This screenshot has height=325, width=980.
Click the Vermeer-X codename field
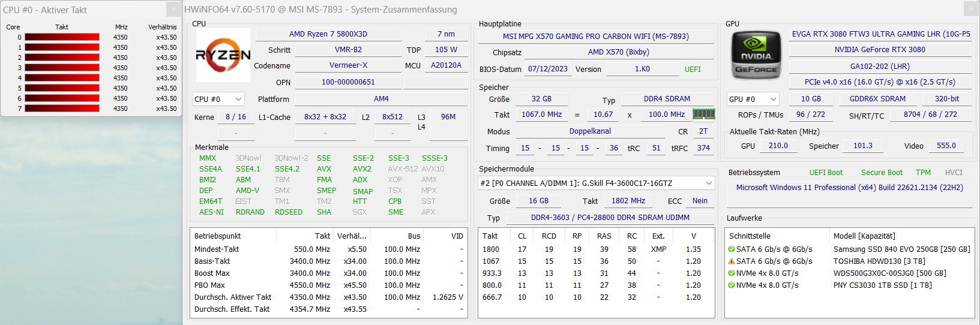click(x=348, y=65)
